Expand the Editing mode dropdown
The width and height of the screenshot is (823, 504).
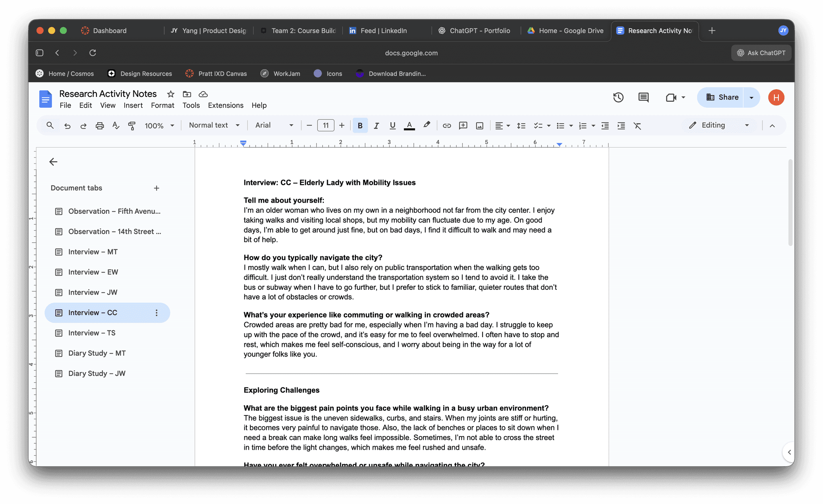point(719,125)
